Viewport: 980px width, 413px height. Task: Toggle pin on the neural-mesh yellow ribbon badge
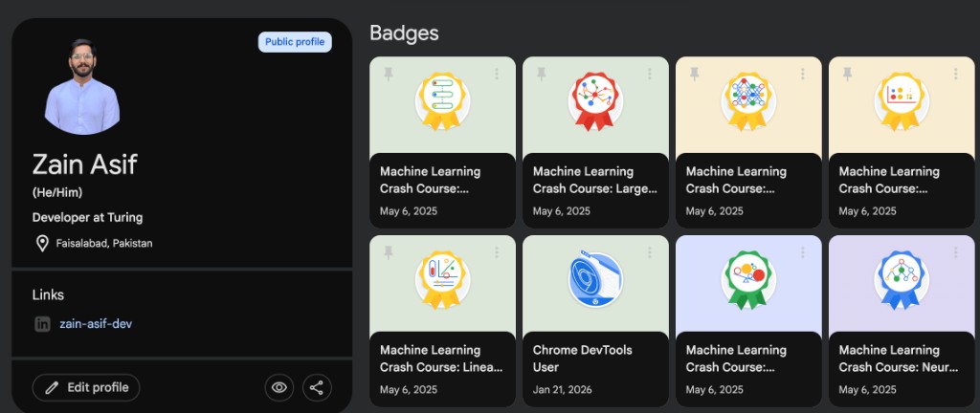point(695,74)
